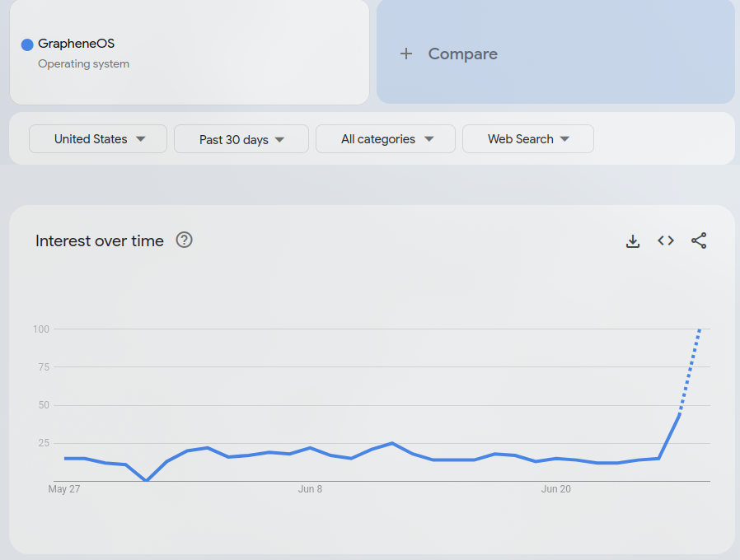
Task: Click the plus icon beside Compare
Action: [406, 54]
